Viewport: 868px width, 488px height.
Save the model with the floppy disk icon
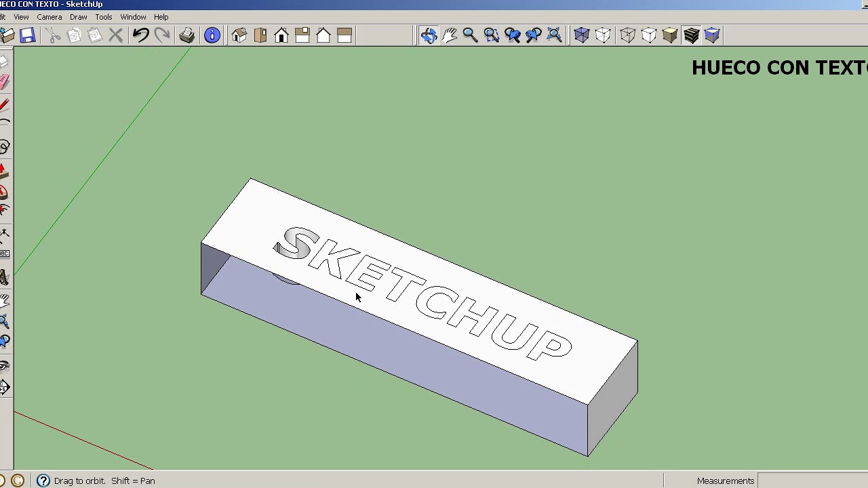(28, 35)
